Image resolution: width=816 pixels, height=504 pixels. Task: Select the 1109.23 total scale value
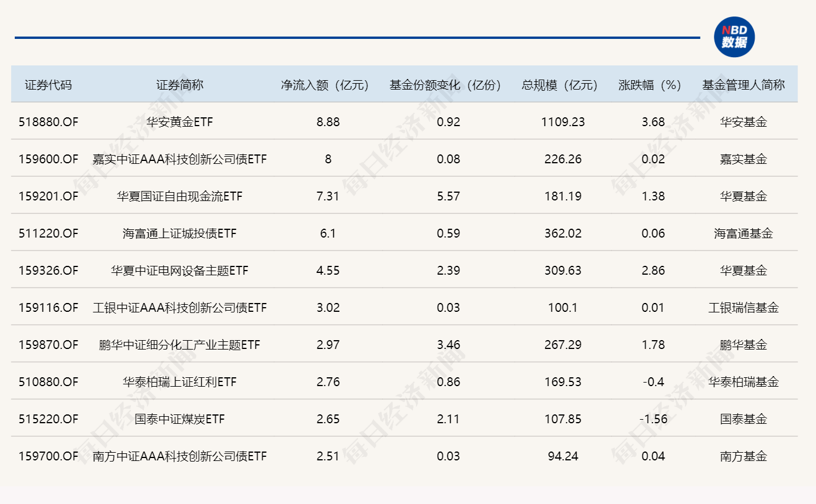[x=563, y=122]
